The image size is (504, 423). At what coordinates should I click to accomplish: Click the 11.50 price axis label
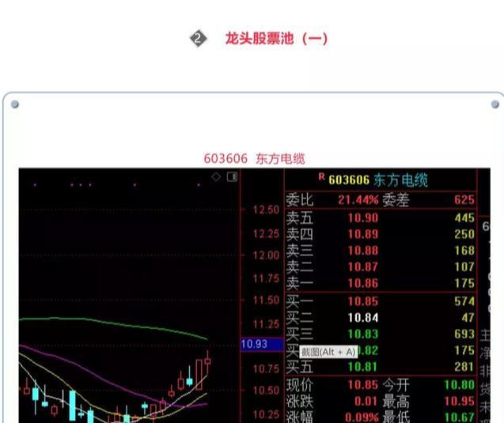tap(266, 300)
